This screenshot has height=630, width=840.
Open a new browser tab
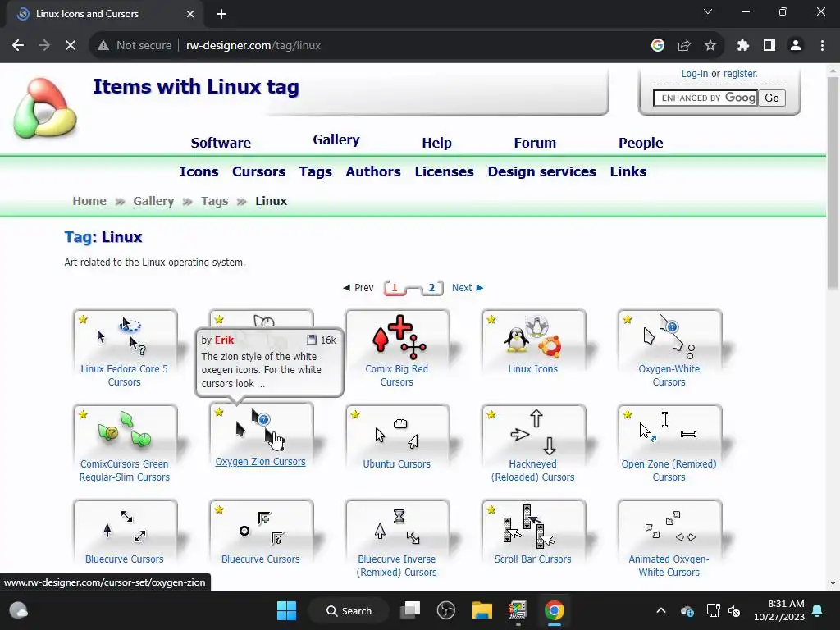coord(221,14)
